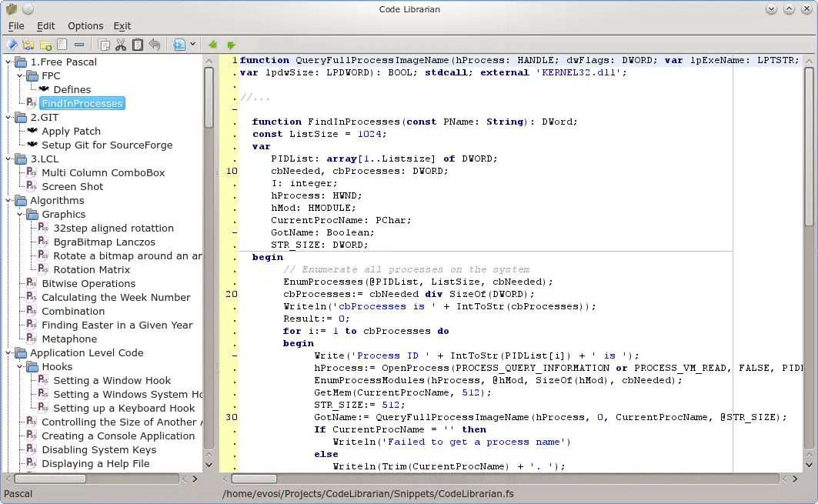Viewport: 818px width, 504px height.
Task: Click the add folder icon with green plus
Action: pyautogui.click(x=45, y=45)
